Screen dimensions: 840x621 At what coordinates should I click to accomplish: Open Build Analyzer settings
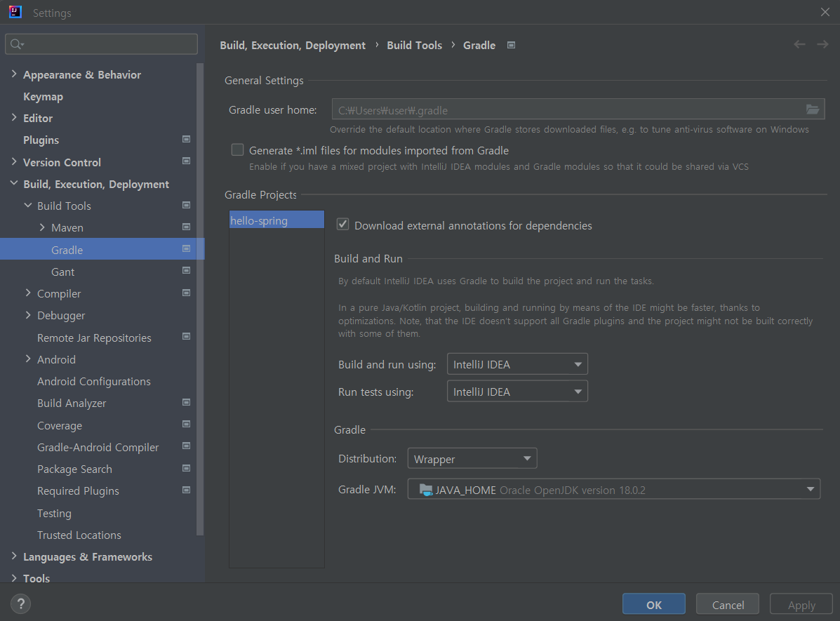point(72,403)
